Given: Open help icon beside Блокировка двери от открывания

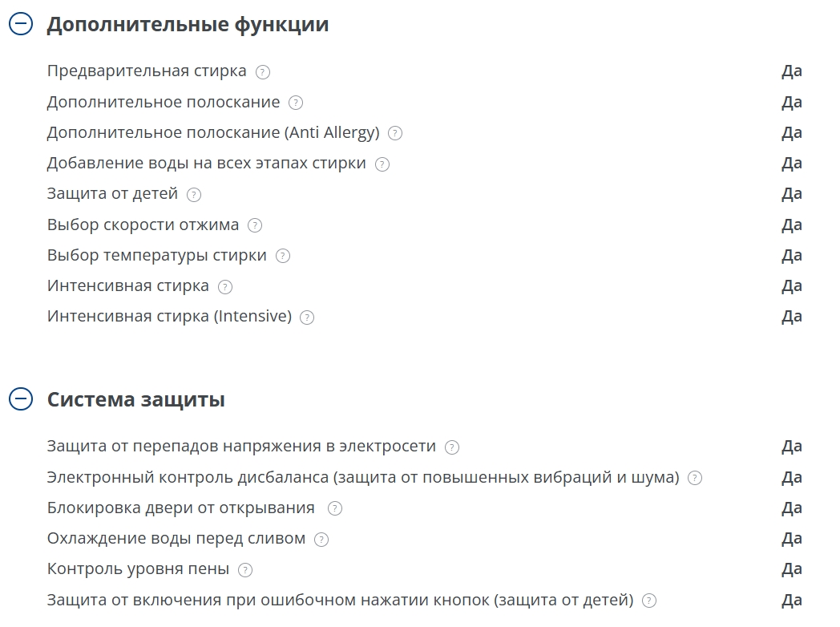Looking at the screenshot, I should (335, 508).
